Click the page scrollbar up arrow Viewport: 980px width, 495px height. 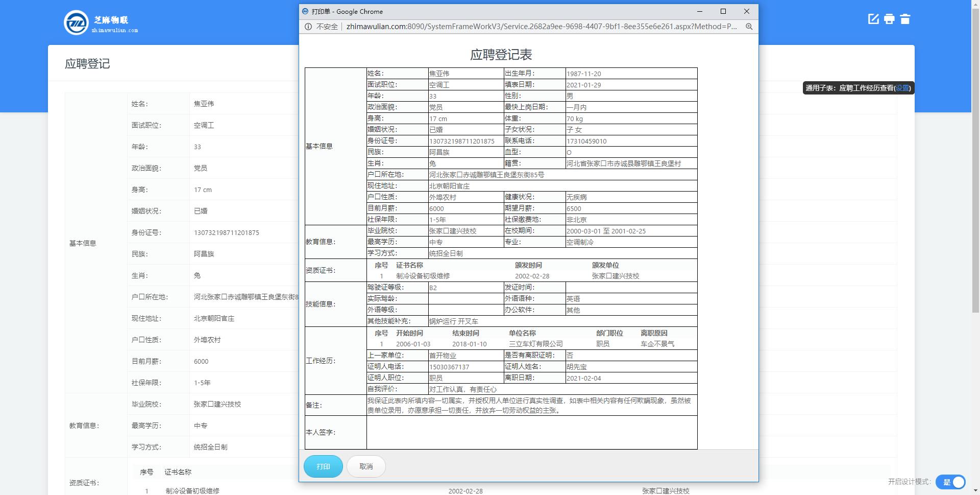(975, 4)
